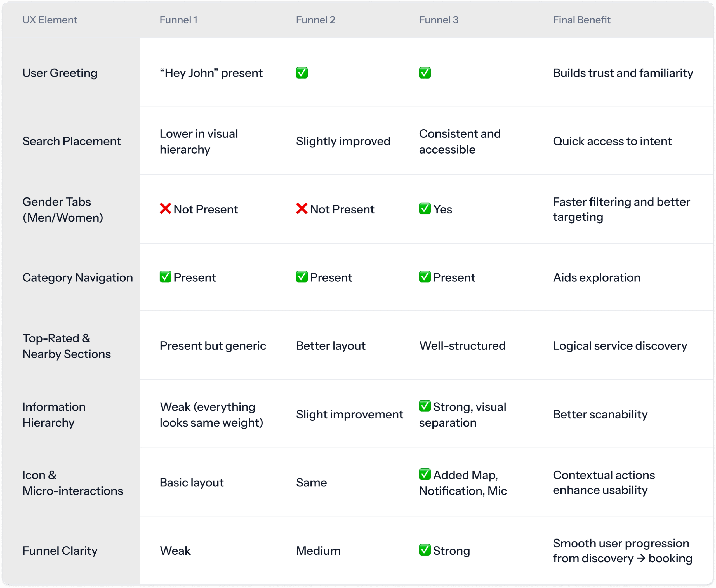The width and height of the screenshot is (716, 588).
Task: Click the "Funnel Clarity" row label
Action: click(60, 551)
